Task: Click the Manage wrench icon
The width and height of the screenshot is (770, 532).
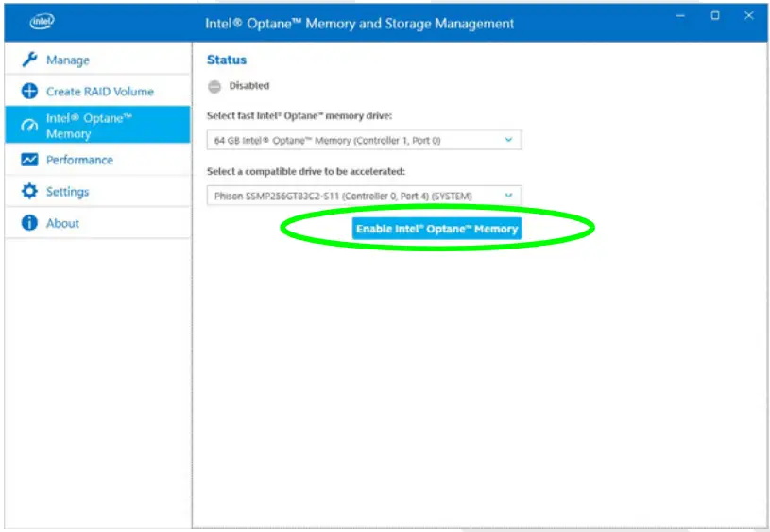Action: [x=29, y=60]
